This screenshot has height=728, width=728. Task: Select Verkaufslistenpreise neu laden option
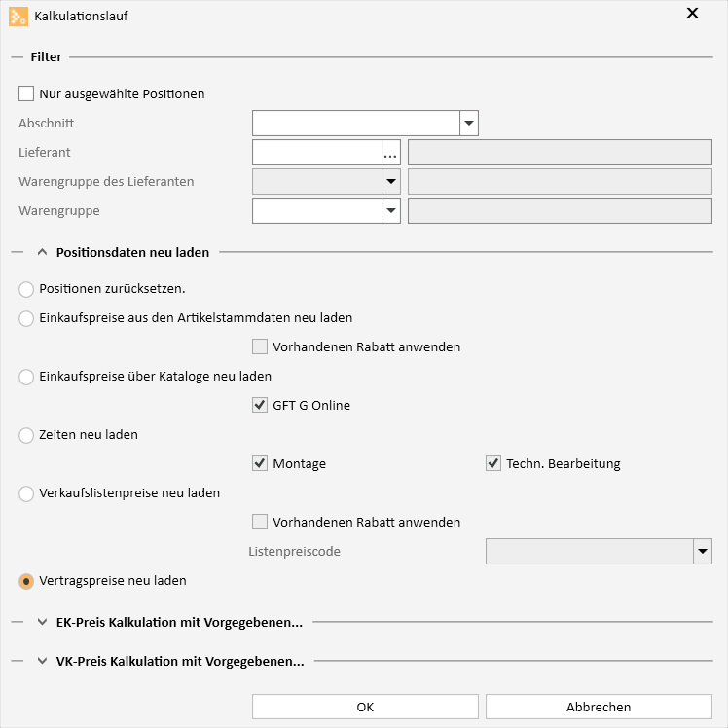click(26, 493)
